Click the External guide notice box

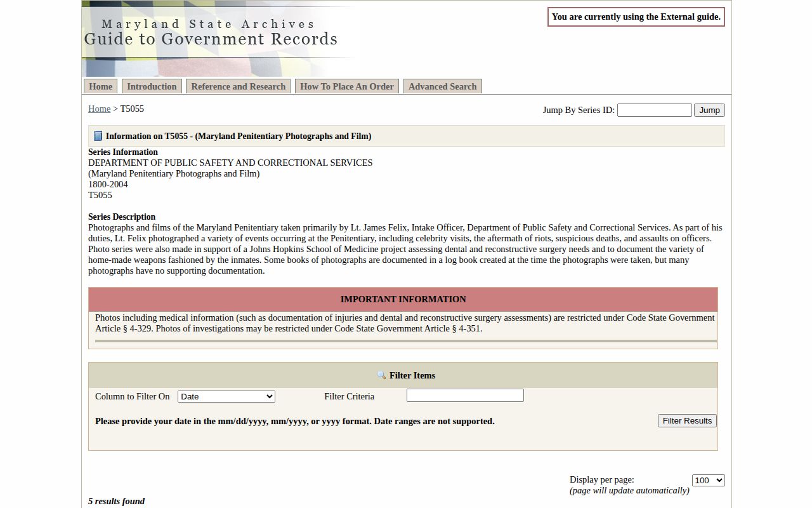[x=636, y=17]
